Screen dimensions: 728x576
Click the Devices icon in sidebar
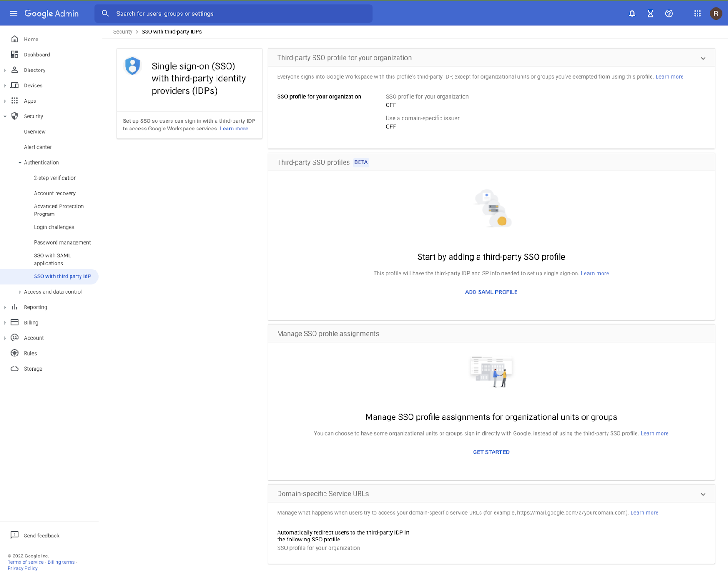pos(15,85)
